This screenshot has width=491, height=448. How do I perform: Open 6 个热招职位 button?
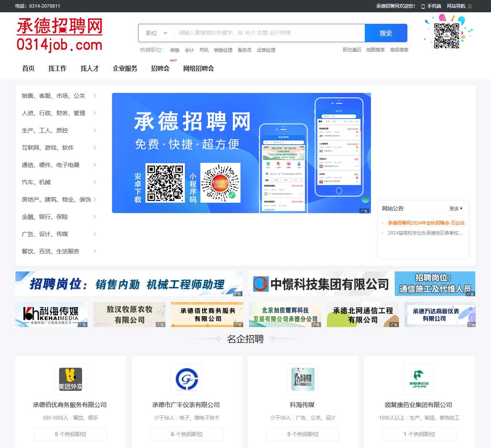[x=187, y=434]
